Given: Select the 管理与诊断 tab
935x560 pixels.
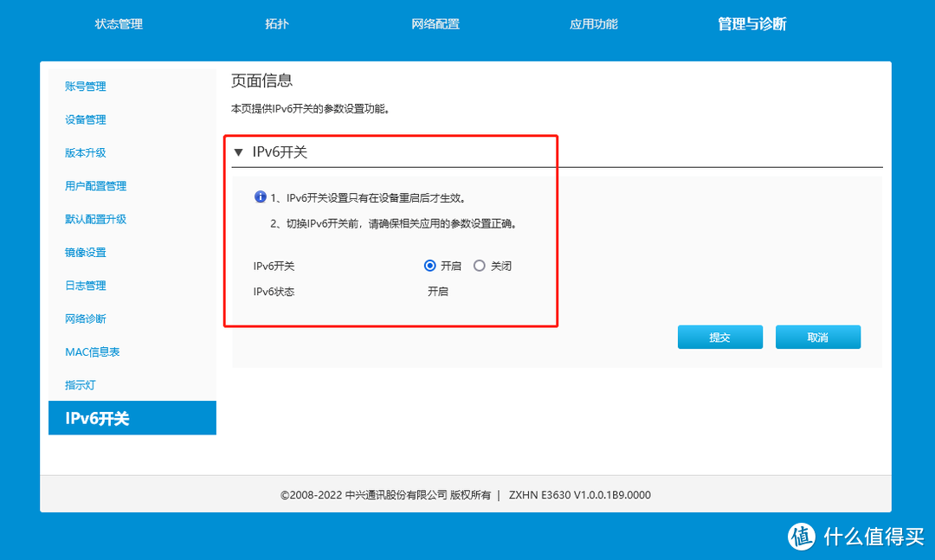Looking at the screenshot, I should tap(751, 23).
